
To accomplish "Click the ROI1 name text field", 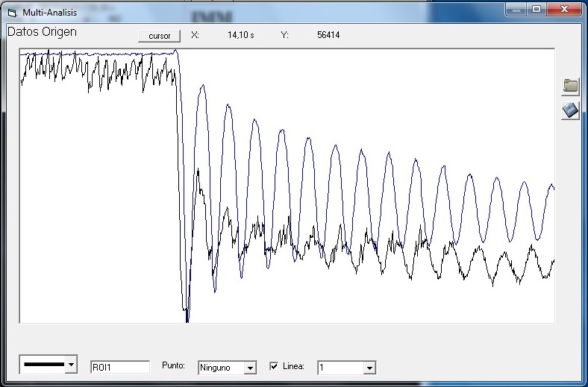I will (x=119, y=367).
